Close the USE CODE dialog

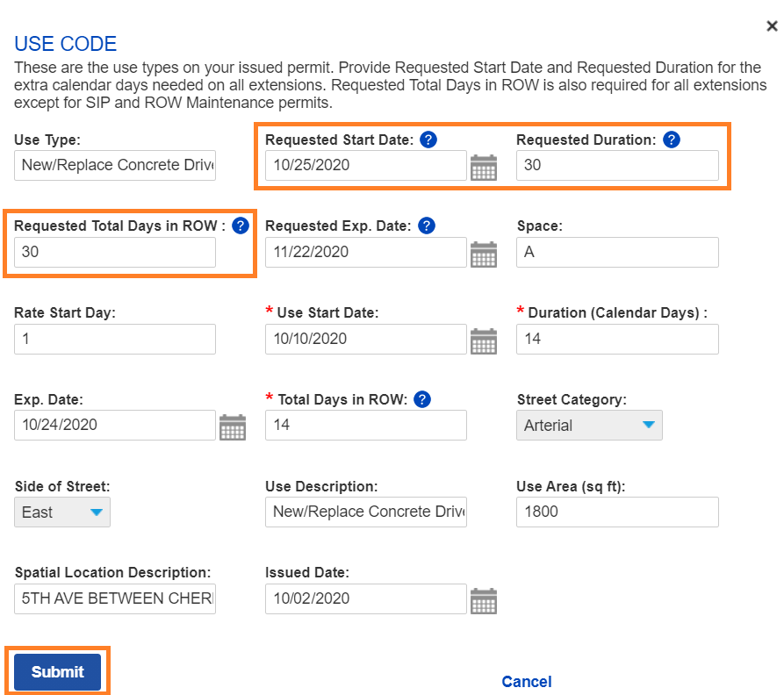[x=772, y=25]
